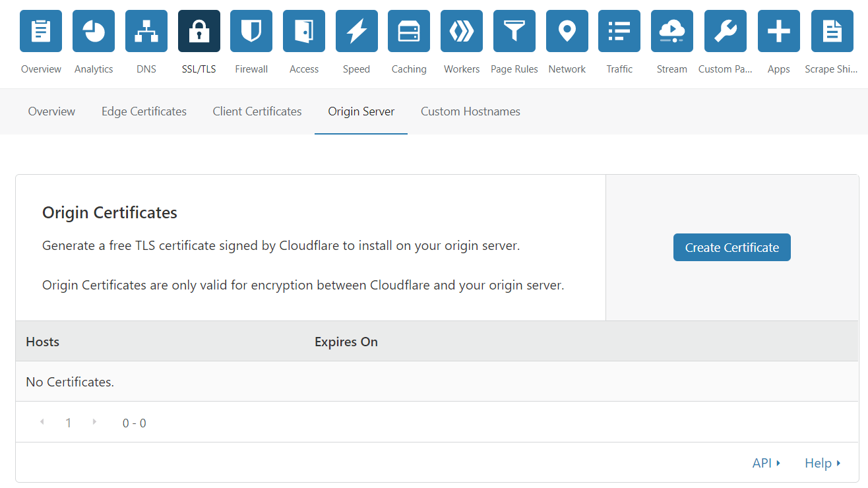Go to the previous page arrow
This screenshot has height=488, width=868.
tap(42, 422)
